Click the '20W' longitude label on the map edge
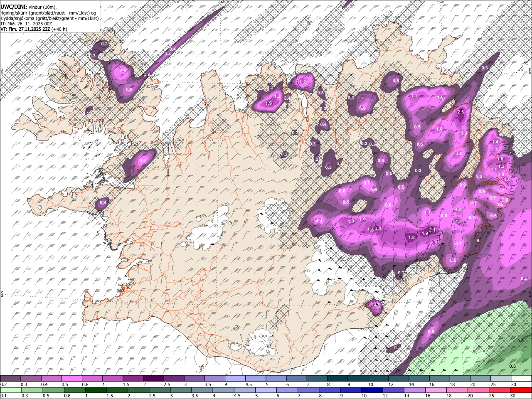The image size is (532, 399). [221, 2]
